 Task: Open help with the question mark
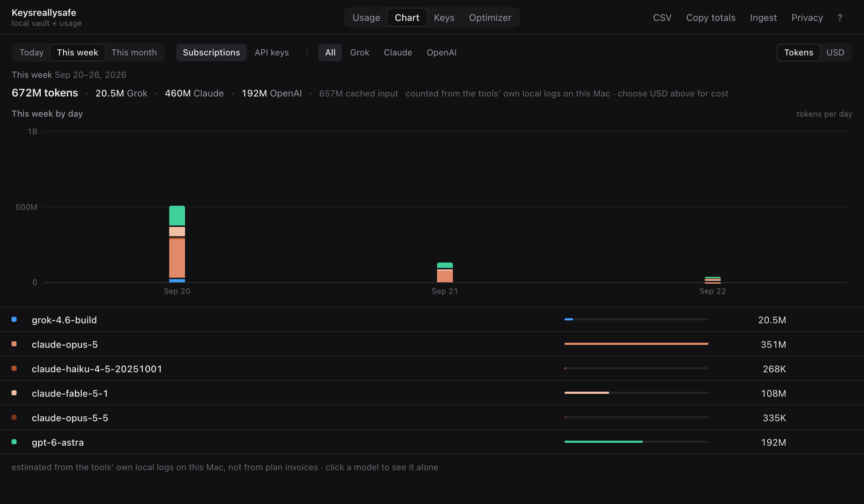coord(840,18)
